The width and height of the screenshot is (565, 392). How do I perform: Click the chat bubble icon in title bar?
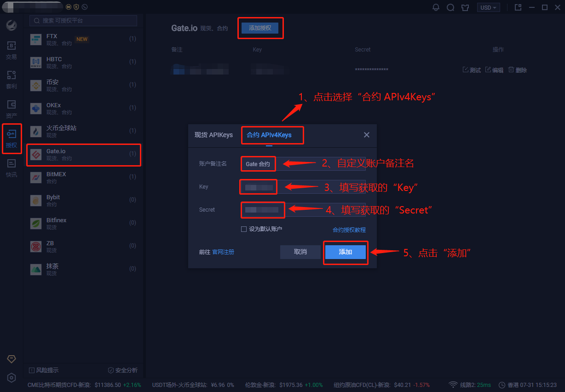click(450, 7)
